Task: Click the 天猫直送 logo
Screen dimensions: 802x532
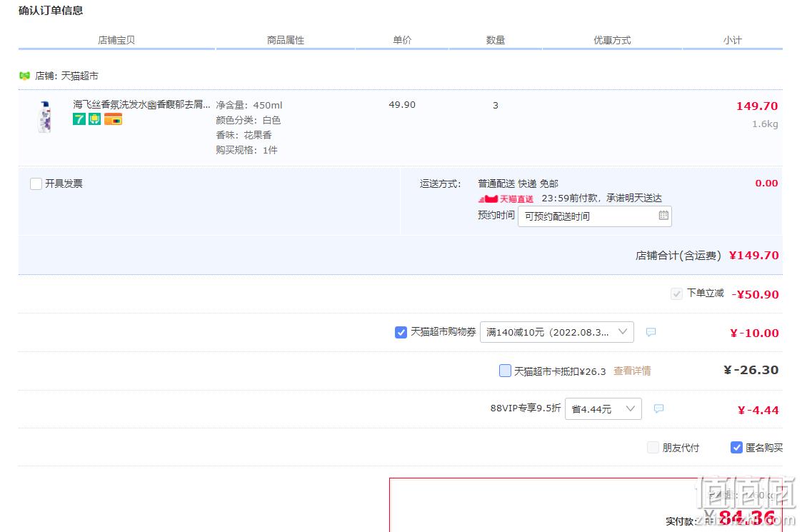Action: (x=506, y=199)
